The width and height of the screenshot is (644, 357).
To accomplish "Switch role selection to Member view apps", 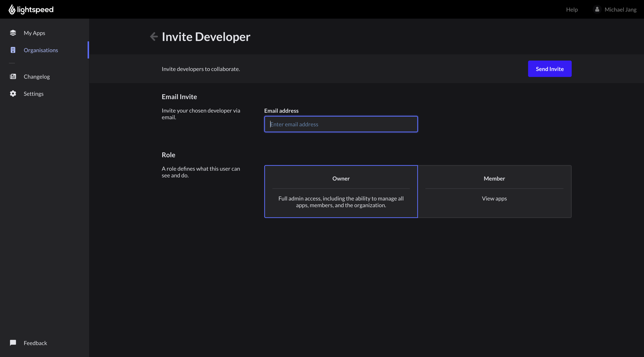I will point(494,191).
